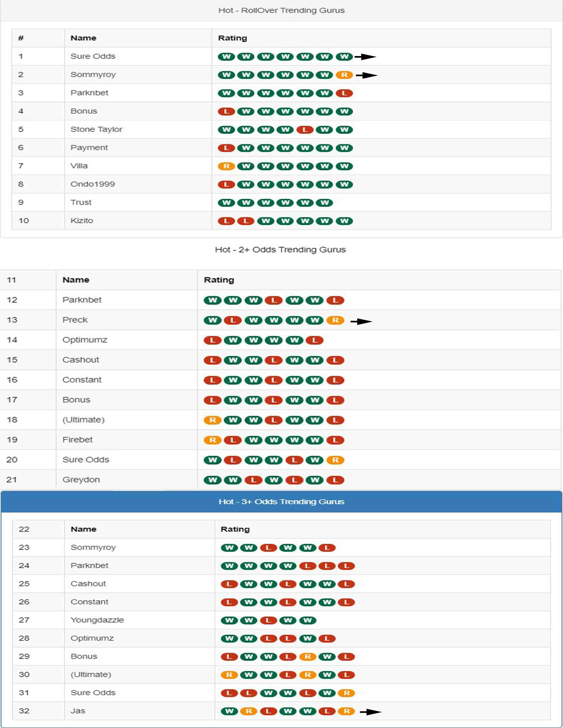Click the red L badge in Youngdazzle's row
Screen dimensions: 563x728
click(x=268, y=620)
